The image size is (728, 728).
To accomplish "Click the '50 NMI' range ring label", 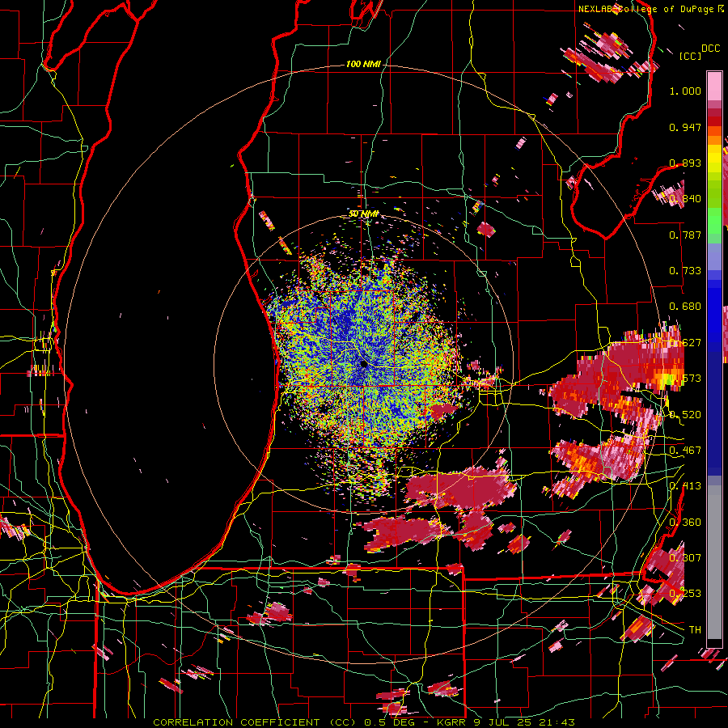I will pyautogui.click(x=363, y=214).
